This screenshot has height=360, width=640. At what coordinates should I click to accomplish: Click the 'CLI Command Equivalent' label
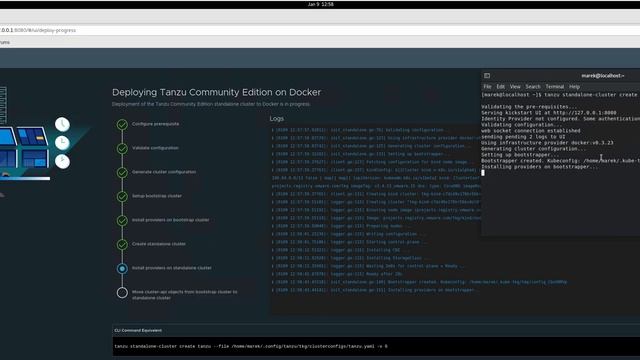pos(138,330)
